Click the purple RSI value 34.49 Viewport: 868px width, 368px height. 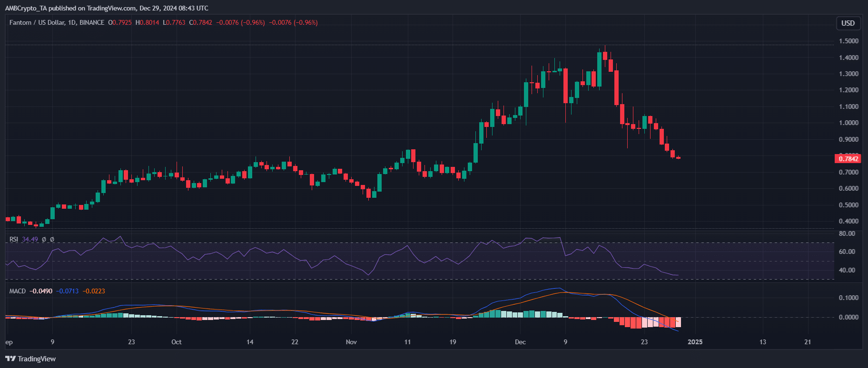tap(30, 239)
